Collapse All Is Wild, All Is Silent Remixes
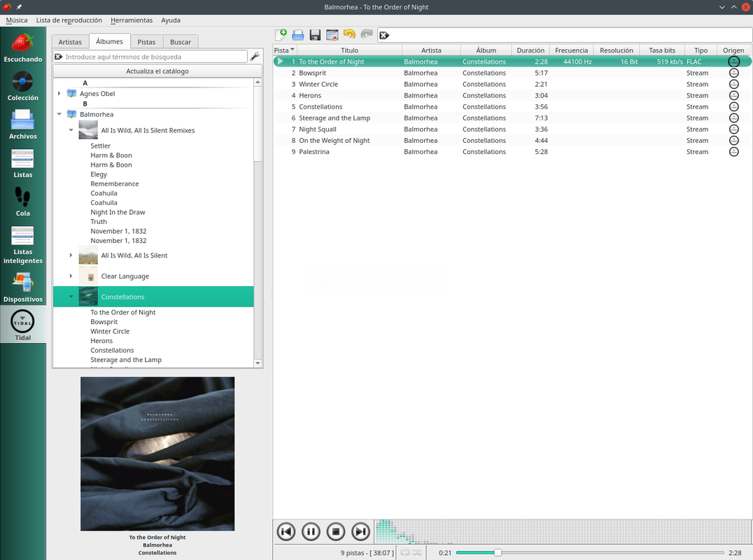This screenshot has height=560, width=753. click(x=71, y=130)
